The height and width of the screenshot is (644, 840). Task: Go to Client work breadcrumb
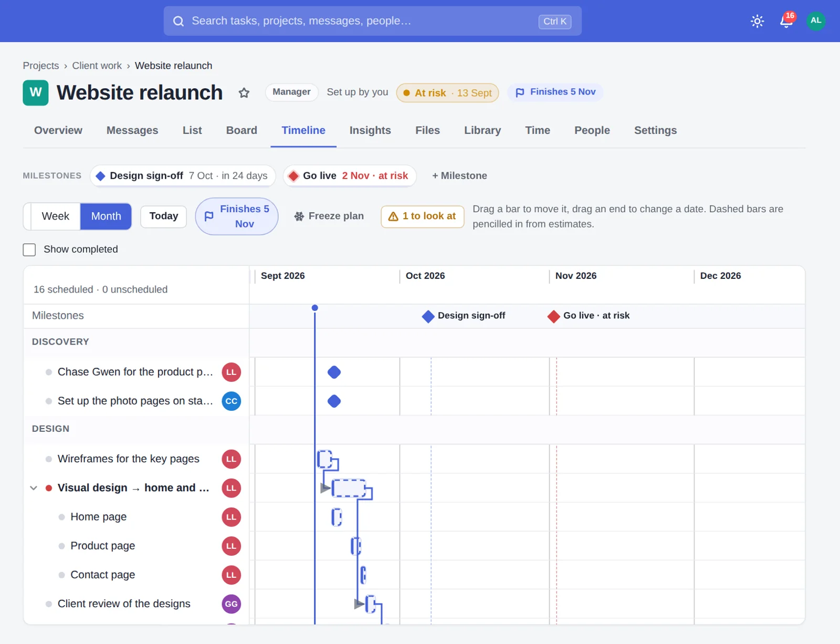point(97,66)
